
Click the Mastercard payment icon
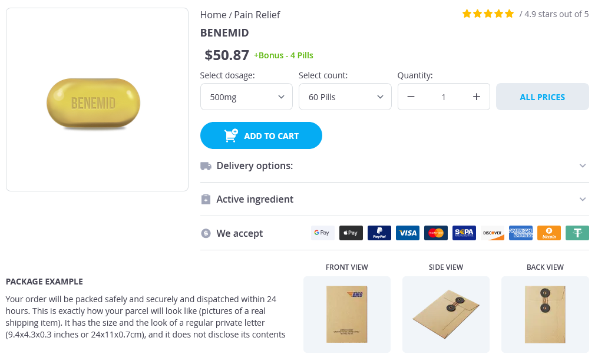click(436, 233)
